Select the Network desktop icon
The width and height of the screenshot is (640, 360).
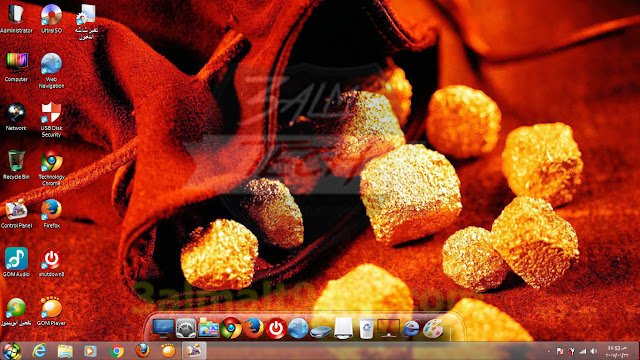pyautogui.click(x=16, y=116)
